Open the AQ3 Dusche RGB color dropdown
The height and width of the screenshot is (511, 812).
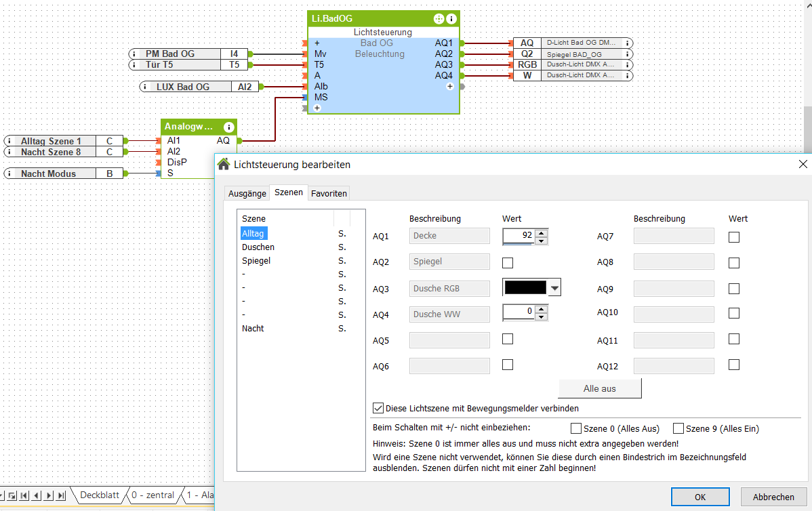pyautogui.click(x=554, y=288)
